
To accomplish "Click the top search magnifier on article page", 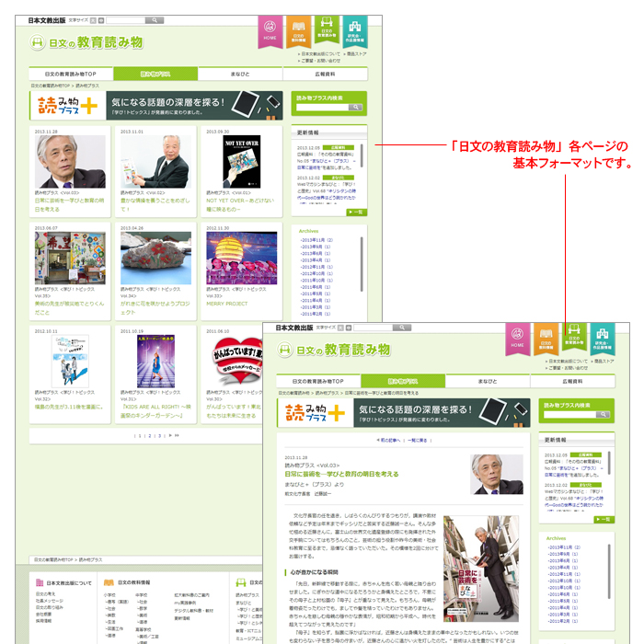I will pyautogui.click(x=402, y=328).
